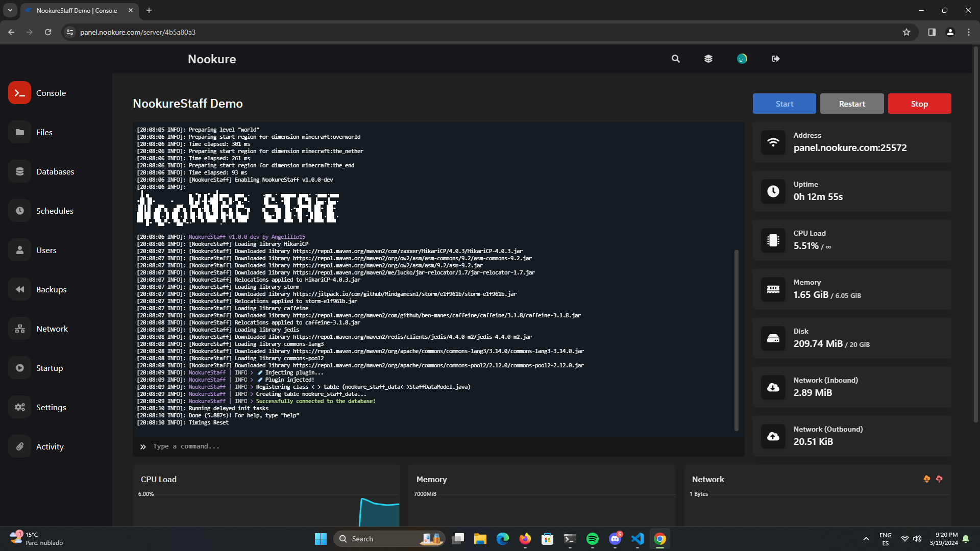Click the Network Outbound upload cloud icon

tap(773, 436)
